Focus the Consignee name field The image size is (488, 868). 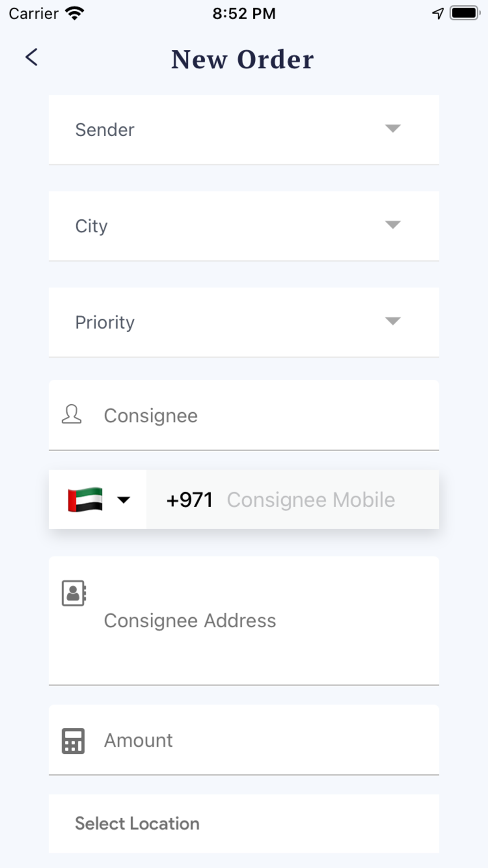(x=264, y=415)
